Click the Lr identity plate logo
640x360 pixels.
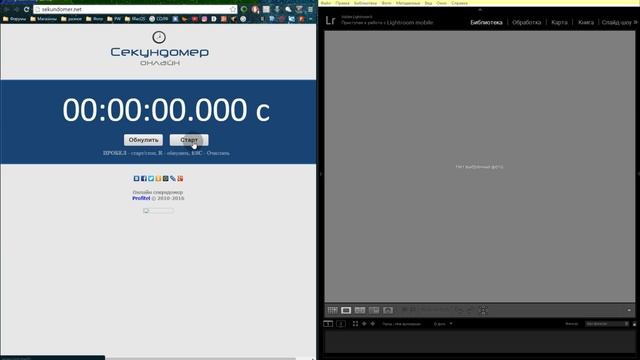point(330,21)
